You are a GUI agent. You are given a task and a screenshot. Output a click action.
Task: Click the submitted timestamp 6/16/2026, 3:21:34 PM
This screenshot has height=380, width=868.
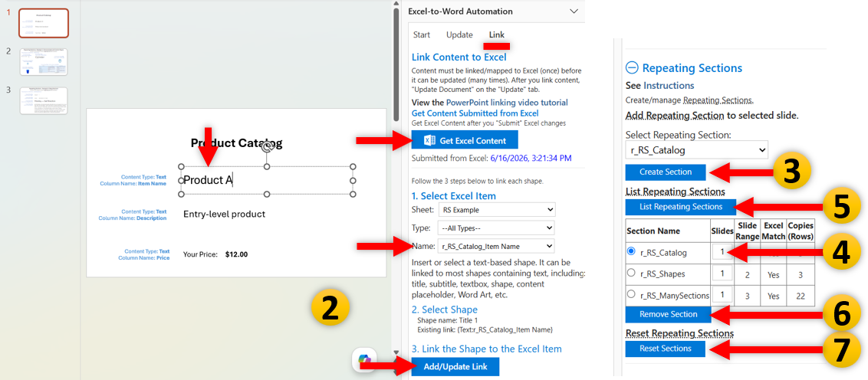coord(531,158)
